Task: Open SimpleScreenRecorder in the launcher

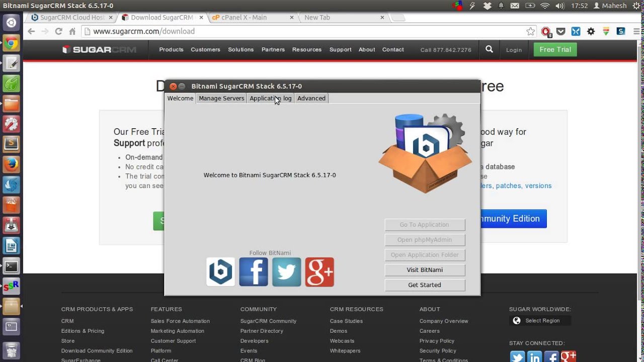Action: pyautogui.click(x=11, y=286)
